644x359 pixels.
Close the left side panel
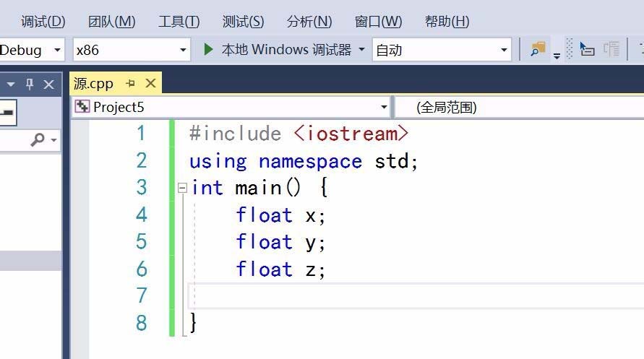pyautogui.click(x=49, y=85)
